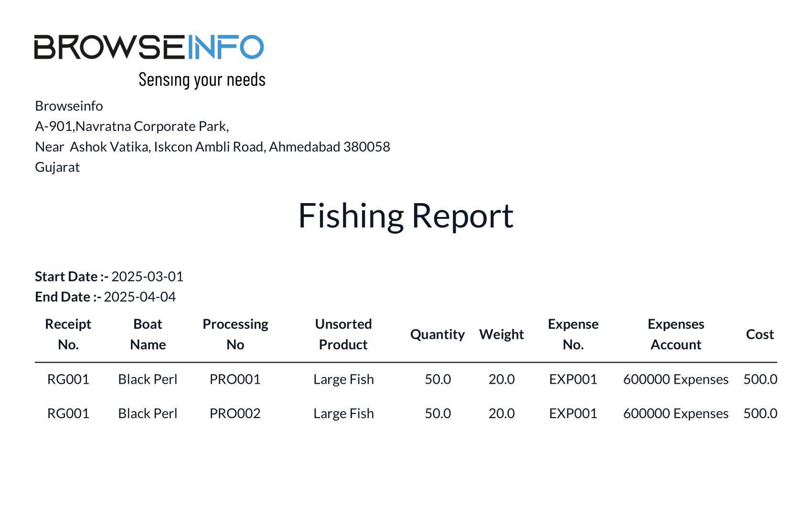Click the Browseinfo company name text
Image resolution: width=812 pixels, height=529 pixels.
pos(69,106)
